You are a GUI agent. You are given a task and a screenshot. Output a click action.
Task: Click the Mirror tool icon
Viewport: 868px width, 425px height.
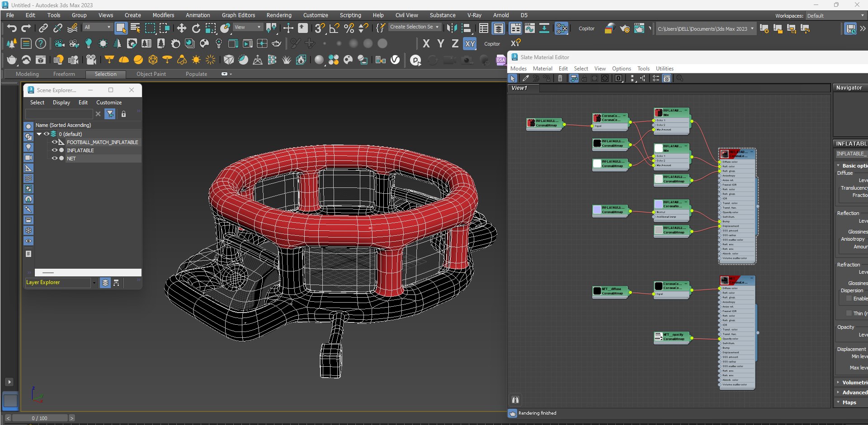coord(452,28)
